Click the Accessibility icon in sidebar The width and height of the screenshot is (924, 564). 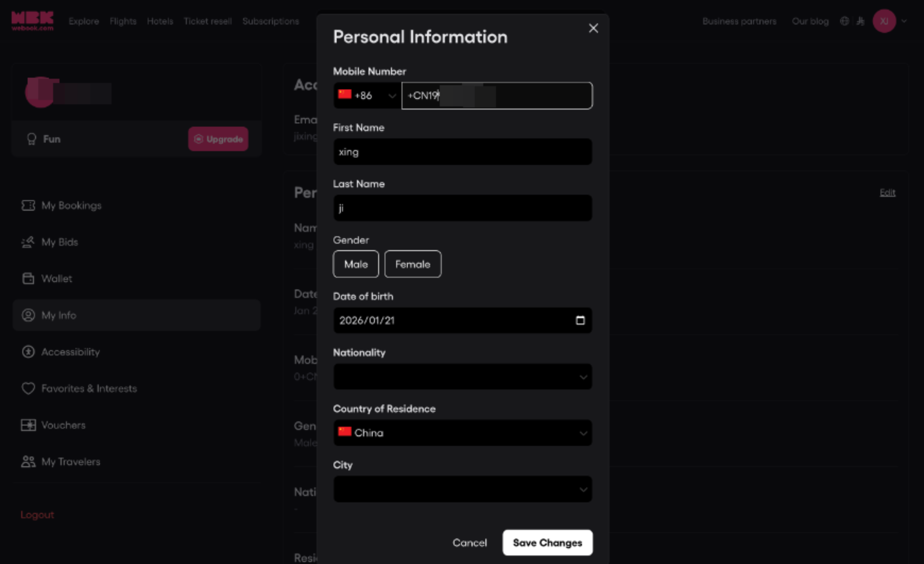pos(28,352)
